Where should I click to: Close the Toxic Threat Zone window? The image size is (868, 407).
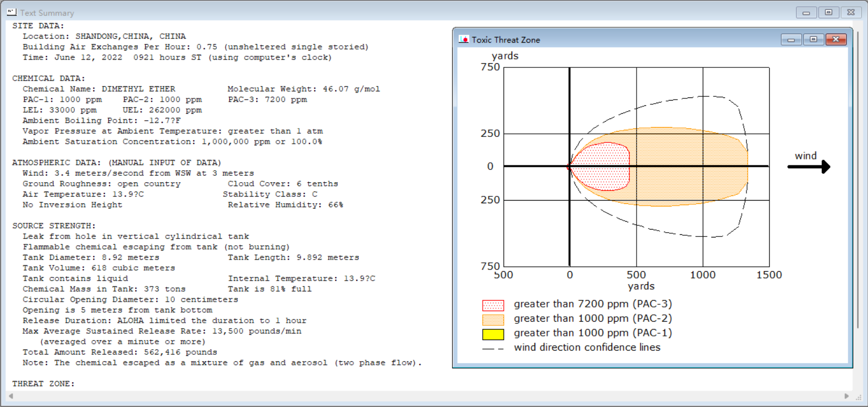836,39
